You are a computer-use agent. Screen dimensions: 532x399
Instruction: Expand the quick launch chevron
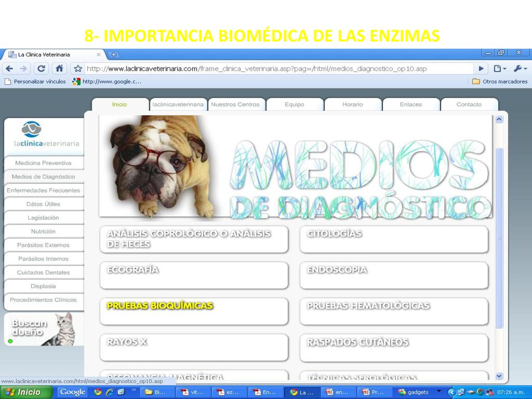pyautogui.click(x=134, y=390)
